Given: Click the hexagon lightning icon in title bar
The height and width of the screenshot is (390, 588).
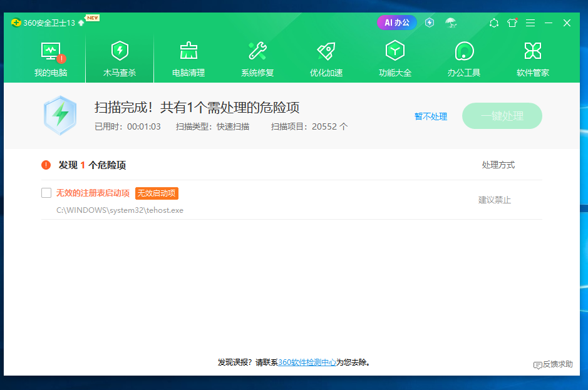Looking at the screenshot, I should point(430,23).
